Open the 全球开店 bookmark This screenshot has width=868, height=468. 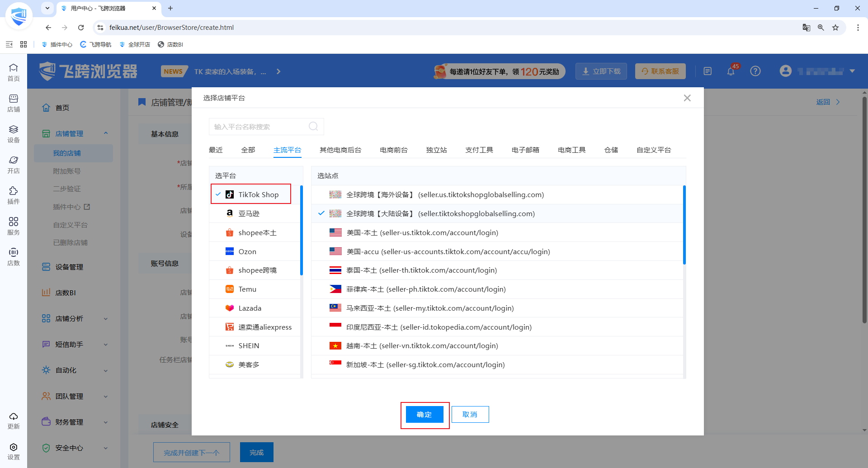pyautogui.click(x=135, y=44)
